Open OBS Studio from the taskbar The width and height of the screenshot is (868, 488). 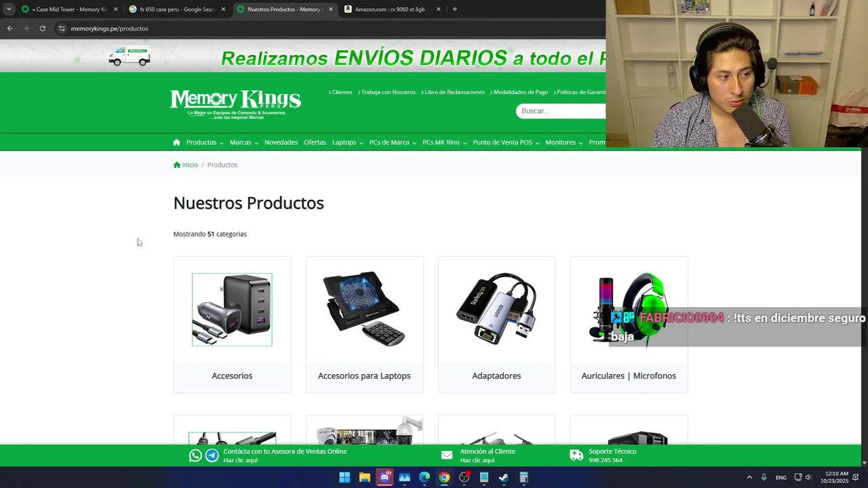coord(464,477)
